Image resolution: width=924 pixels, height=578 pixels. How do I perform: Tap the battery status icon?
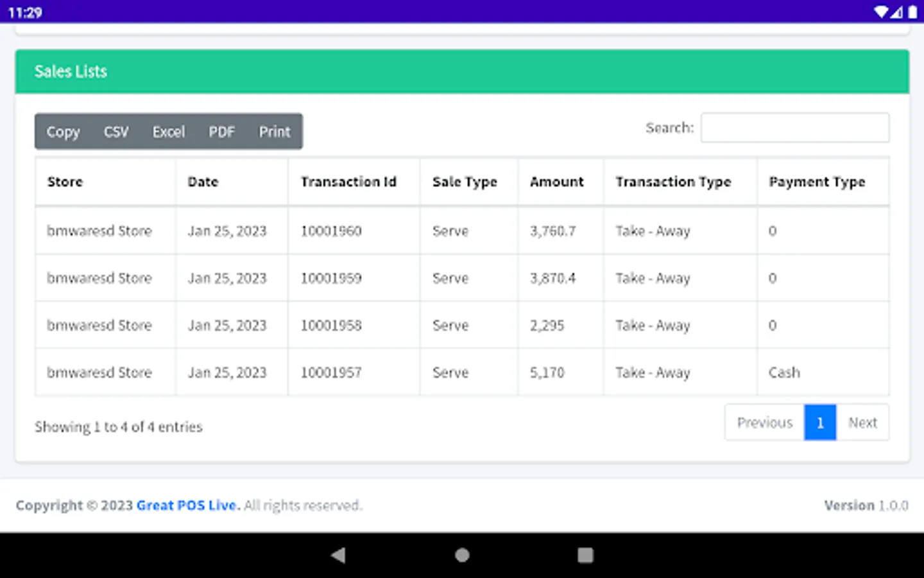coord(912,12)
